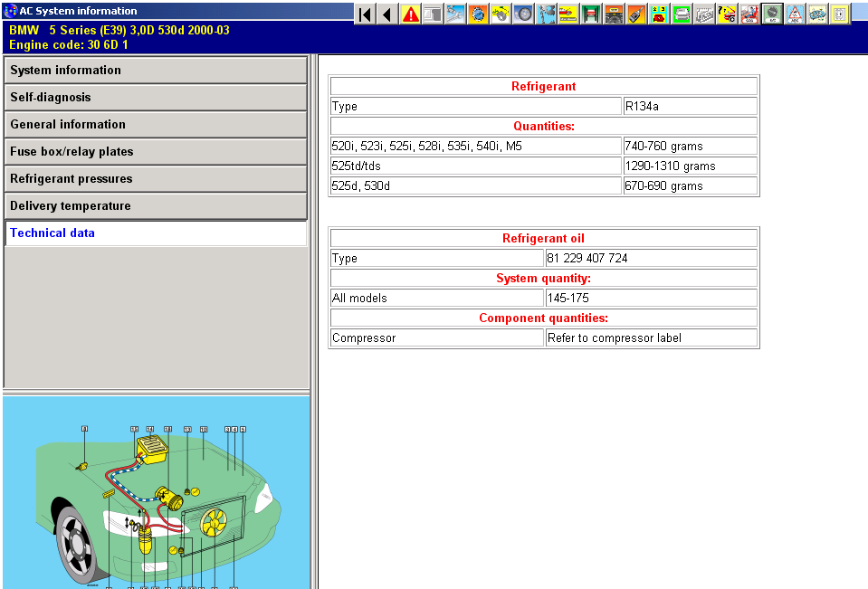
Task: Open the timing belt toolbar icon
Action: 501,14
